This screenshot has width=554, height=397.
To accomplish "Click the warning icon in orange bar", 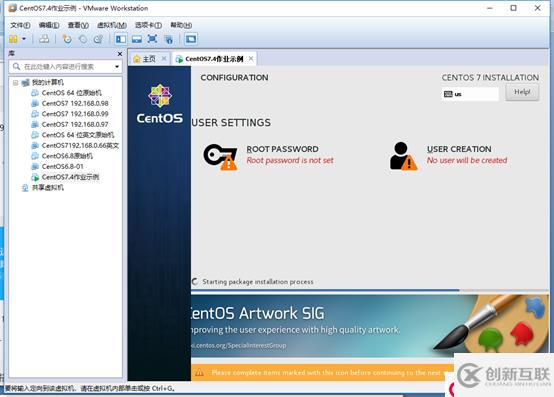I will tap(199, 372).
